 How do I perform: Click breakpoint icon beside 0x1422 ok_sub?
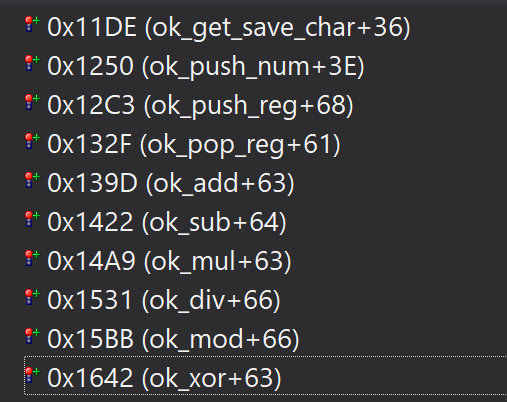33,220
